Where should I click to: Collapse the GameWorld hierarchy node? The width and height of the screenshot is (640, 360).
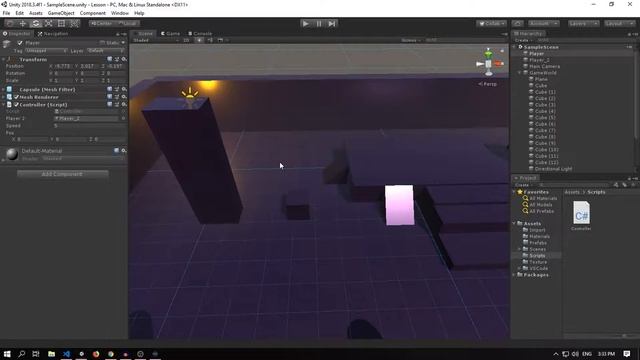[x=520, y=73]
